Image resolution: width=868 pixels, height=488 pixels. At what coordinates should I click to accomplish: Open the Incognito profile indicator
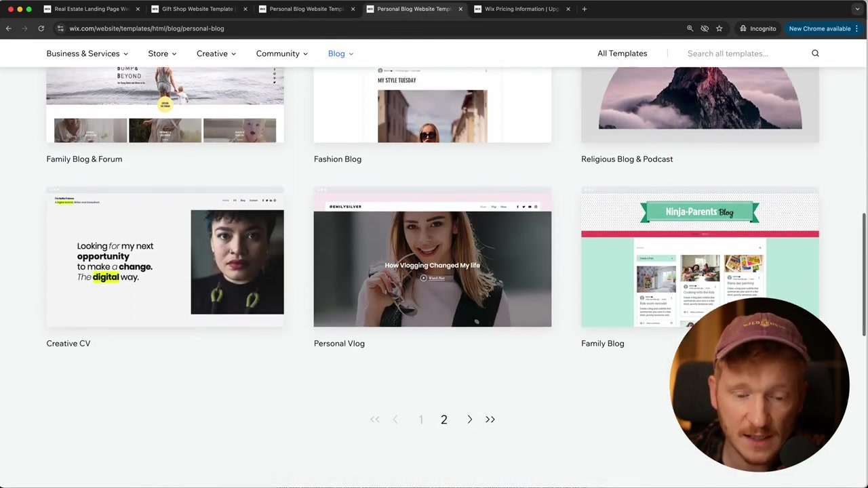[757, 28]
